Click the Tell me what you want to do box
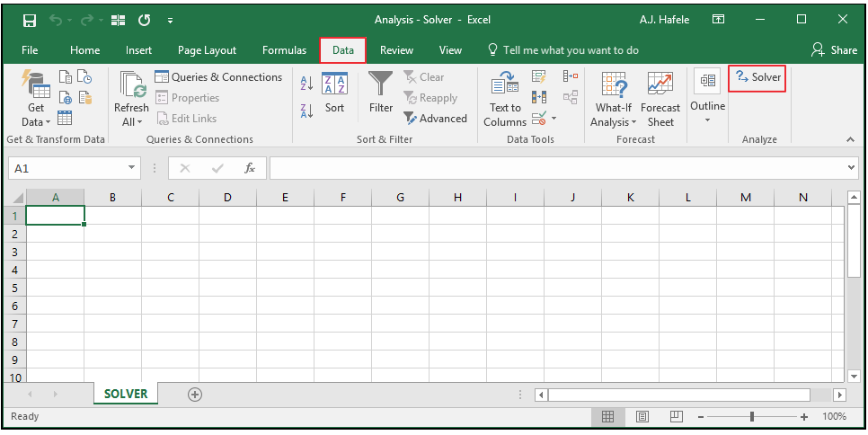The width and height of the screenshot is (868, 435). (563, 50)
